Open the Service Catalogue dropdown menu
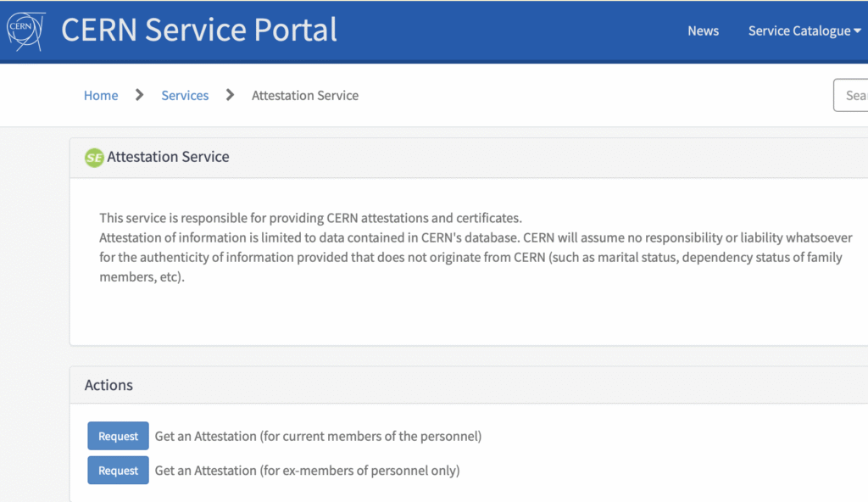This screenshot has width=868, height=502. pos(804,31)
